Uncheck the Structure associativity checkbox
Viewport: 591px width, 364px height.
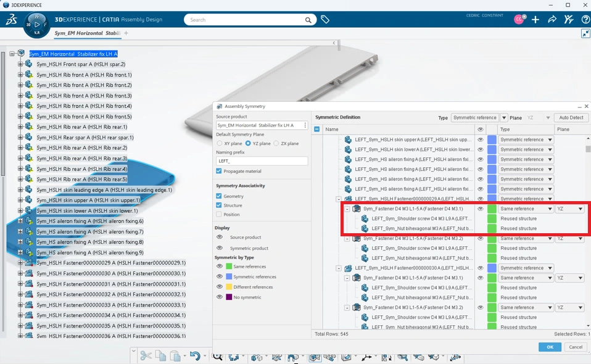219,205
